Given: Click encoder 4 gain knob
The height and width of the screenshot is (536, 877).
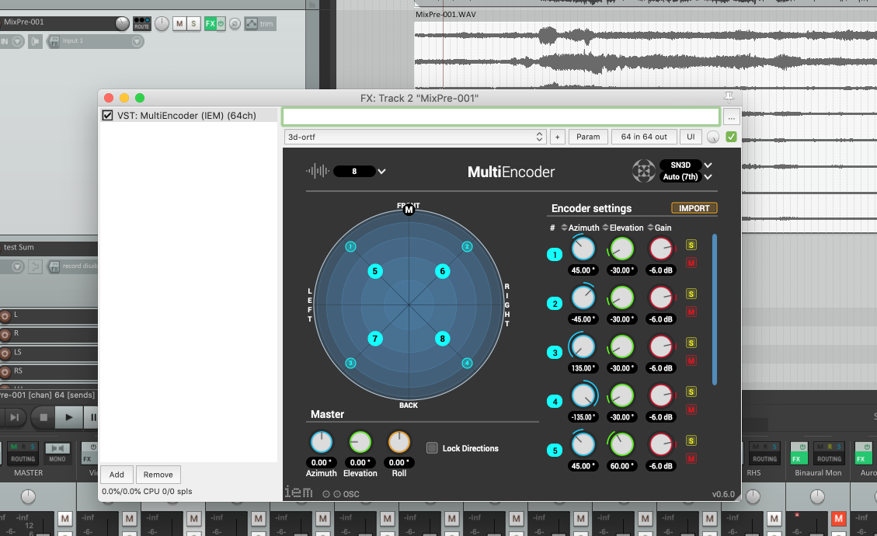Looking at the screenshot, I should (661, 396).
